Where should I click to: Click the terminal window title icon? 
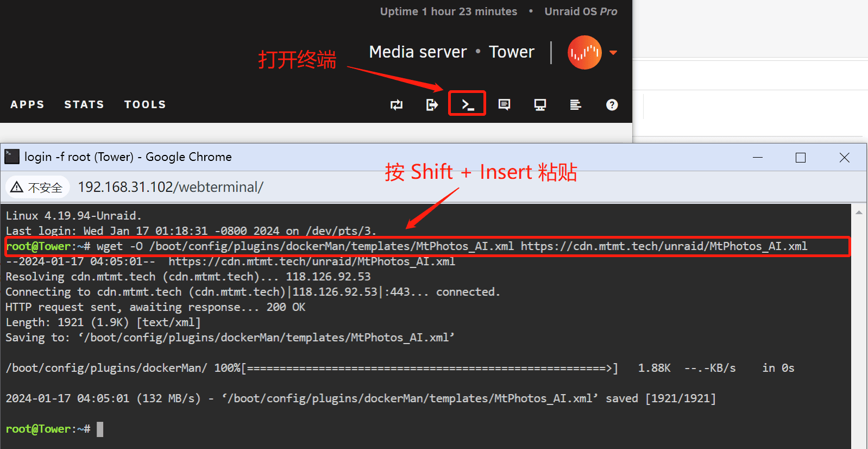click(12, 157)
